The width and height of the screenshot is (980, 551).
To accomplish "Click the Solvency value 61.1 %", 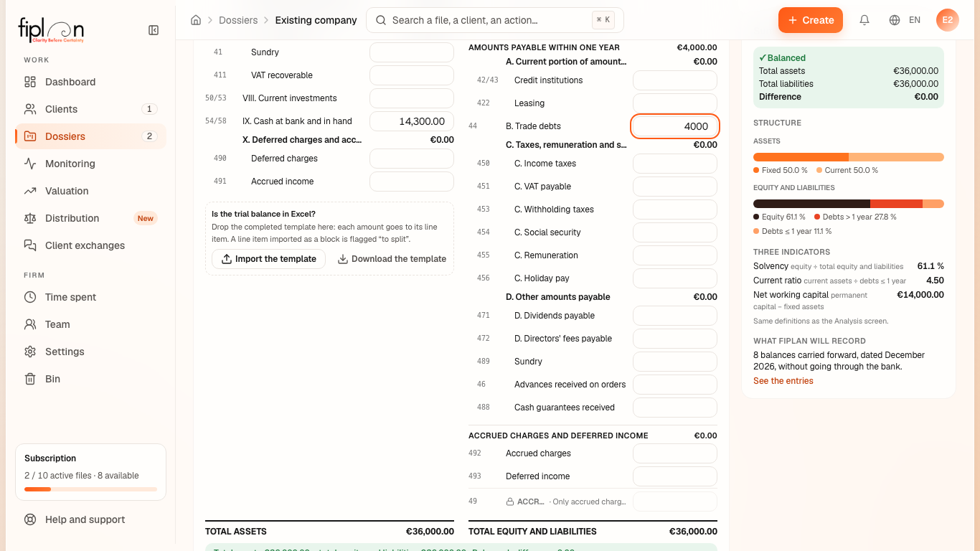I will 930,266.
